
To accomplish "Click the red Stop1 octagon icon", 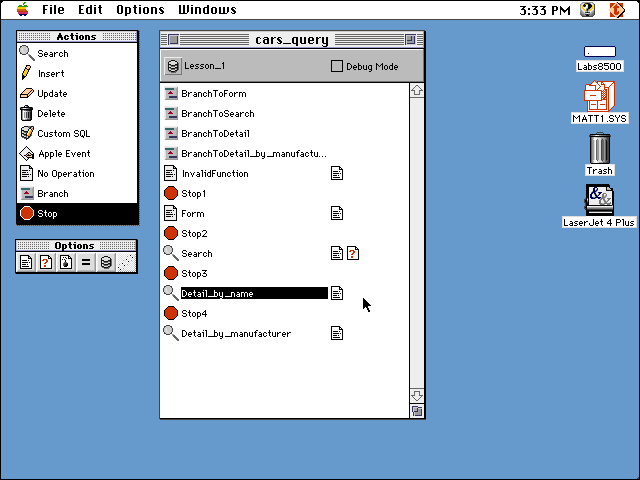I will click(x=171, y=193).
